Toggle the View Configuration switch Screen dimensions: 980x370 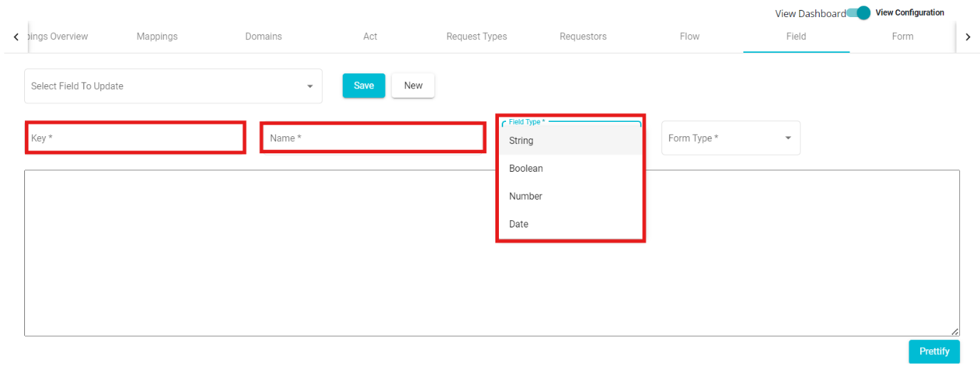(858, 13)
